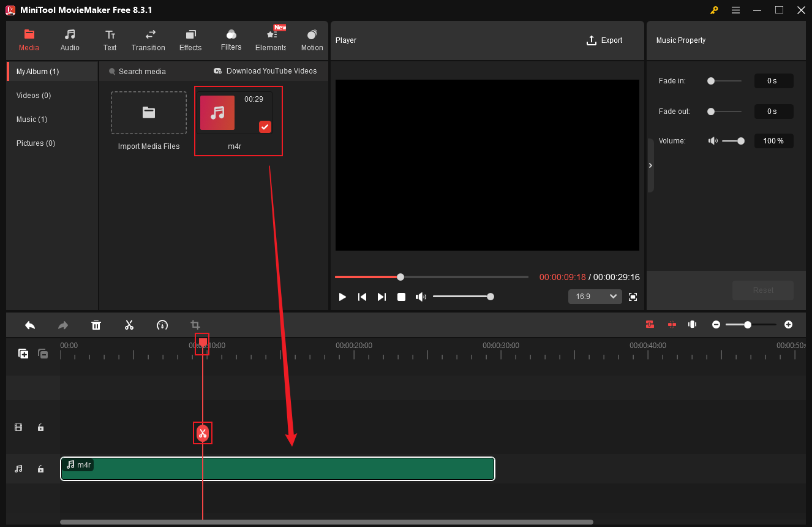Click Import Media Files
This screenshot has width=812, height=527.
pyautogui.click(x=148, y=113)
